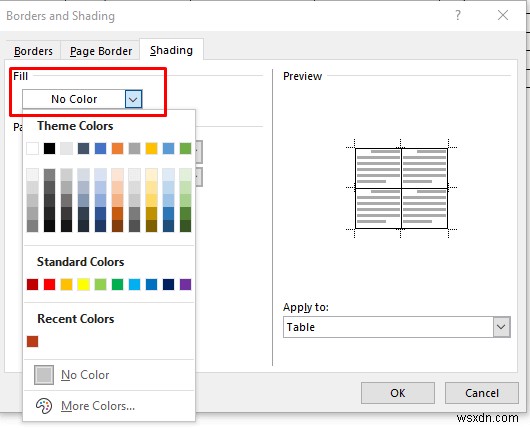Select the green standard color
The width and height of the screenshot is (530, 428).
(117, 284)
